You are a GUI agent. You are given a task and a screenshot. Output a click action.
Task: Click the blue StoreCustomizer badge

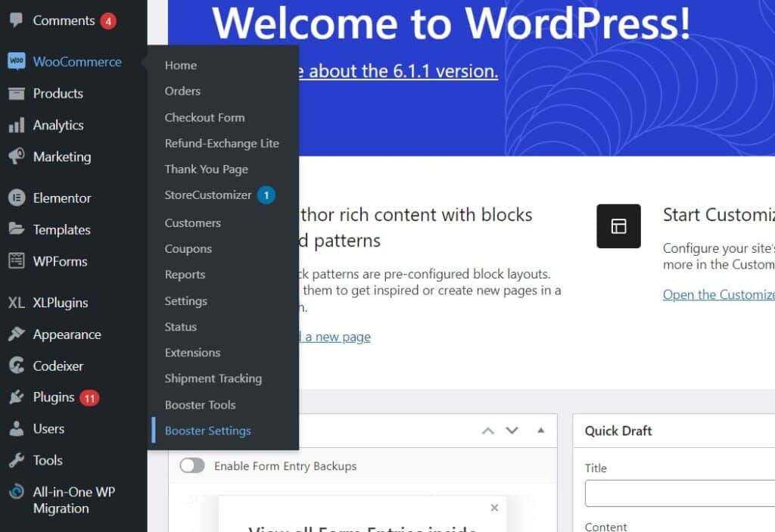[266, 195]
